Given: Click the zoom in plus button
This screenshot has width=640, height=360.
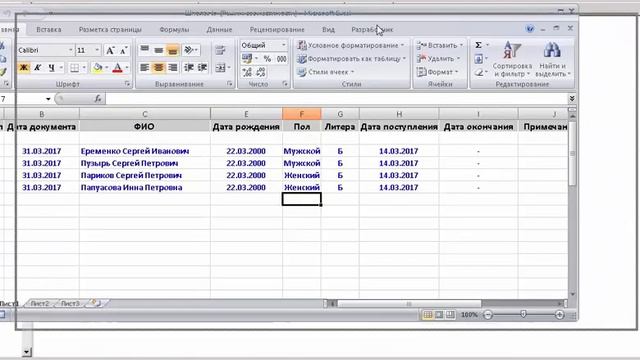Looking at the screenshot, I should coord(560,315).
